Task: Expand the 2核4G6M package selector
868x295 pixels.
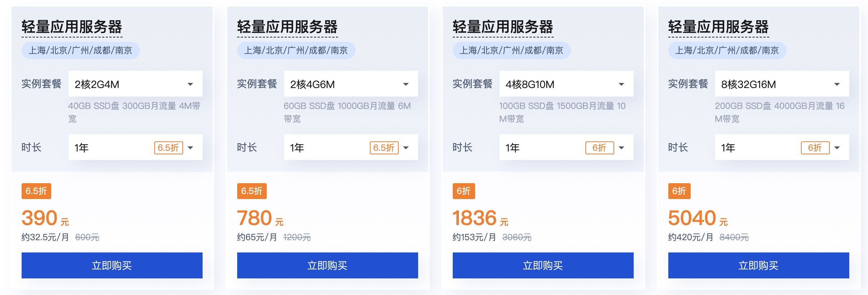Action: [x=350, y=84]
